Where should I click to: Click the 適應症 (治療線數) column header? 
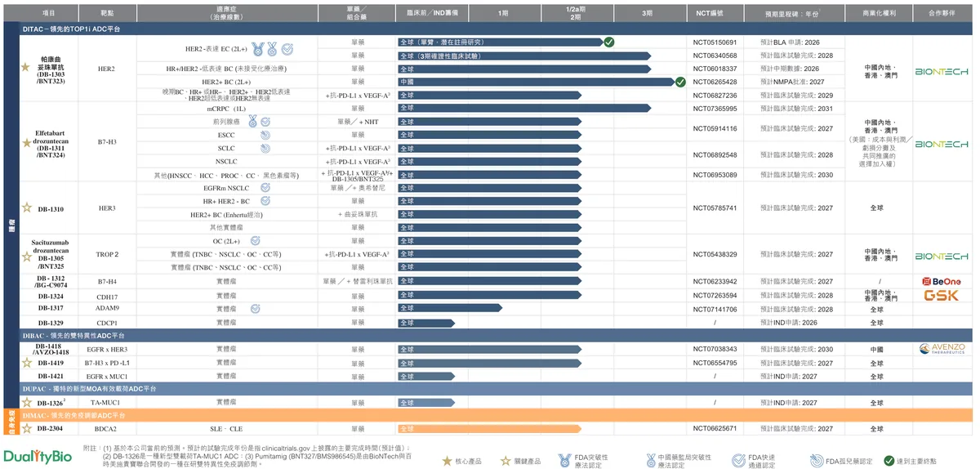click(225, 13)
